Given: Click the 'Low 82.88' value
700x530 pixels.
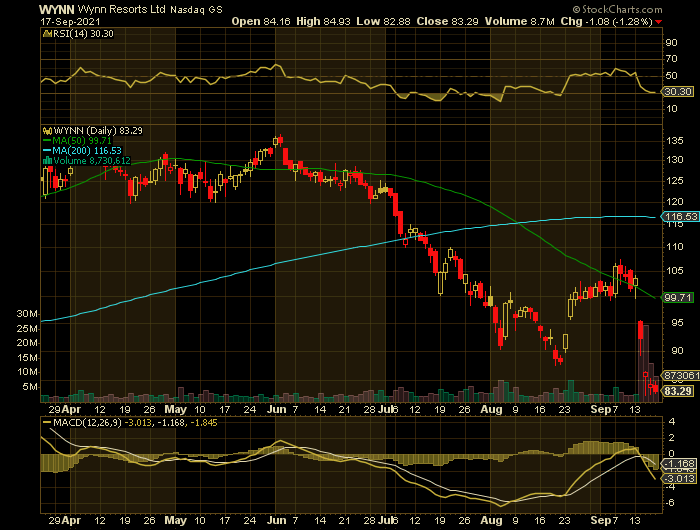Looking at the screenshot, I should 383,21.
